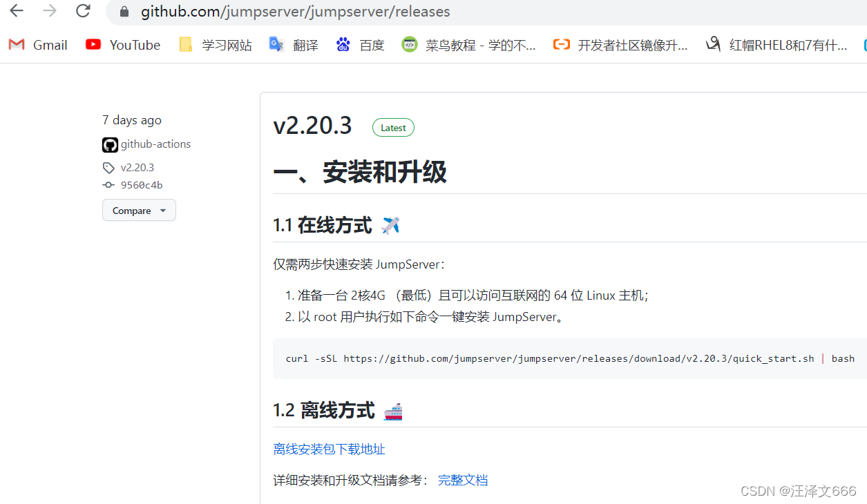Click the github-actions avatar icon
867x504 pixels.
(x=110, y=145)
